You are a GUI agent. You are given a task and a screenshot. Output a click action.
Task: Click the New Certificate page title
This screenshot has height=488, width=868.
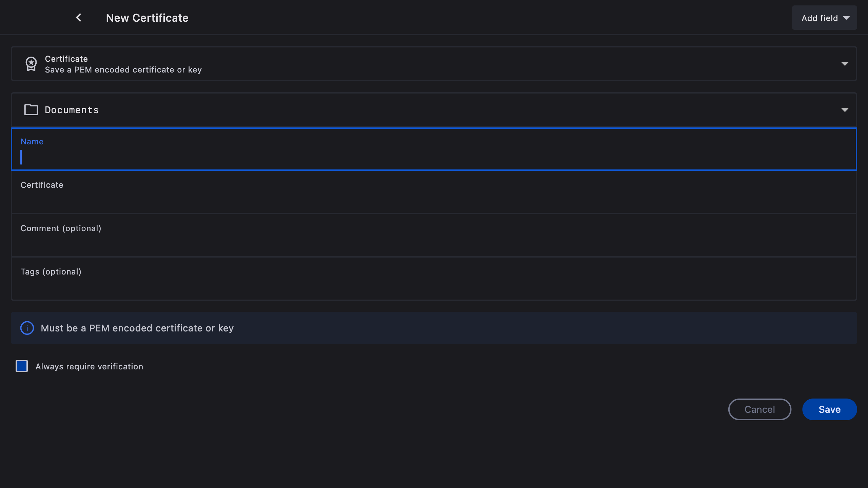point(147,18)
